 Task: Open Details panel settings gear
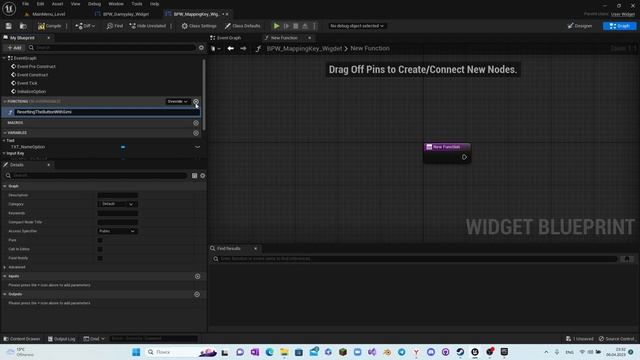[x=202, y=176]
